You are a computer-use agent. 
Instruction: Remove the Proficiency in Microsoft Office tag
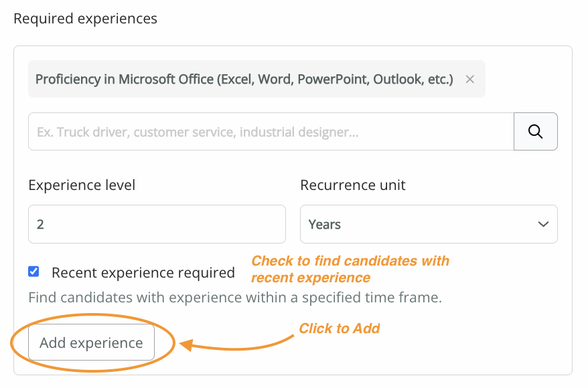(469, 80)
